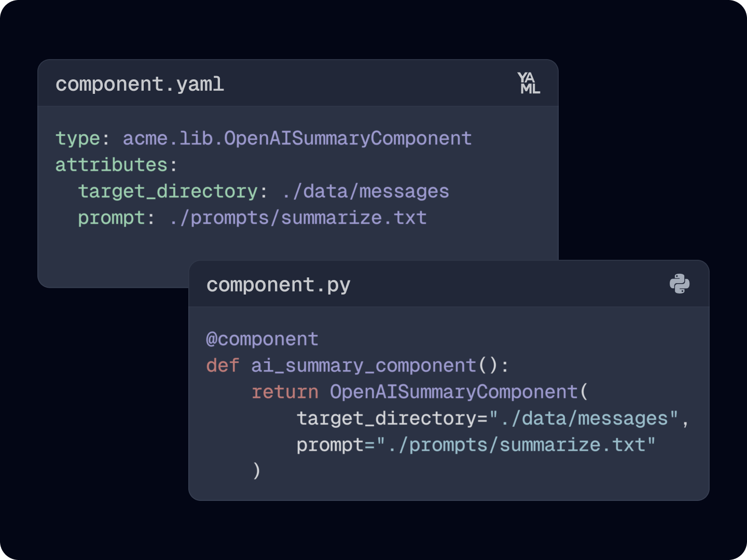Click the @component decorator
The image size is (747, 560).
[x=262, y=339]
